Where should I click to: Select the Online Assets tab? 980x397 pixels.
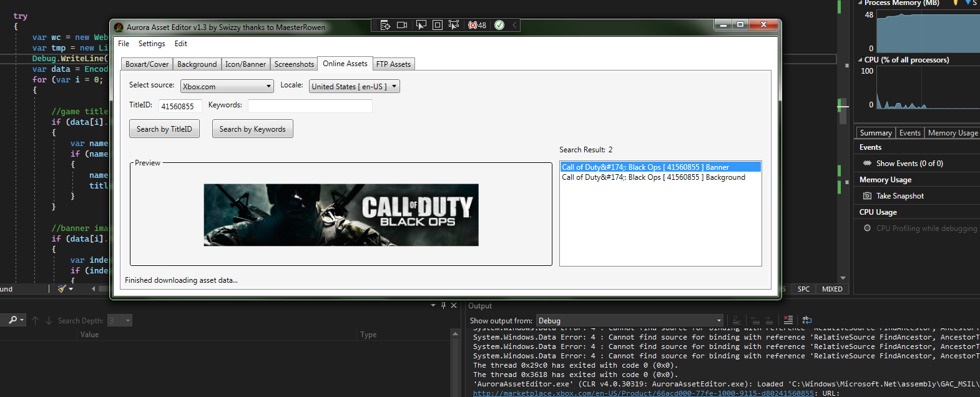click(345, 64)
